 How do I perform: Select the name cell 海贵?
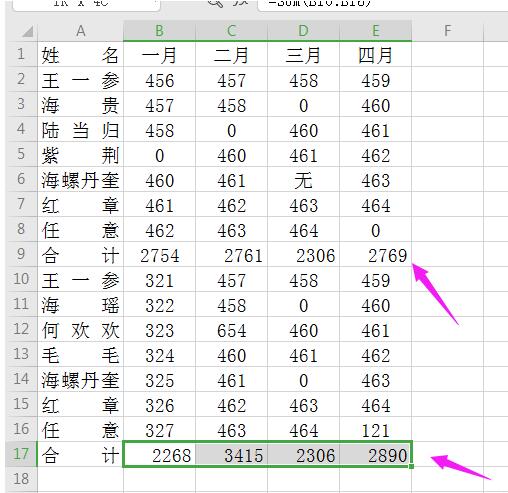80,104
